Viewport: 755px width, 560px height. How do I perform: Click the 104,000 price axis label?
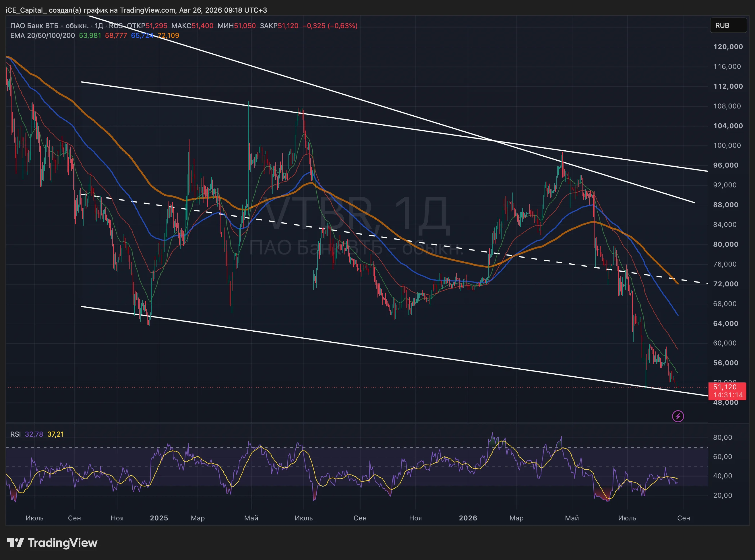(x=728, y=126)
